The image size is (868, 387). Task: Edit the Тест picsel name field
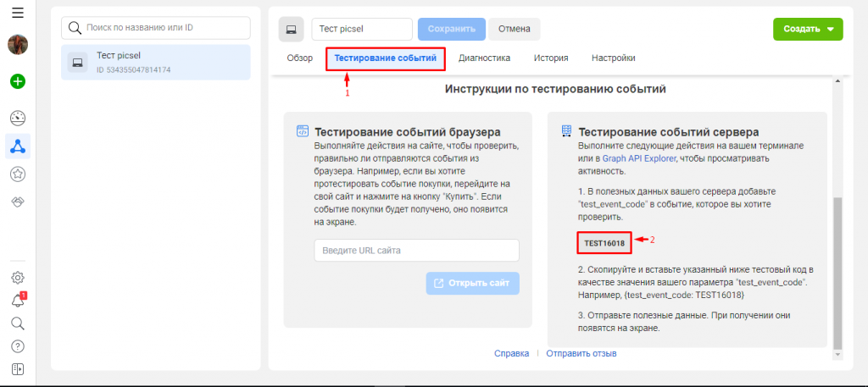(362, 30)
